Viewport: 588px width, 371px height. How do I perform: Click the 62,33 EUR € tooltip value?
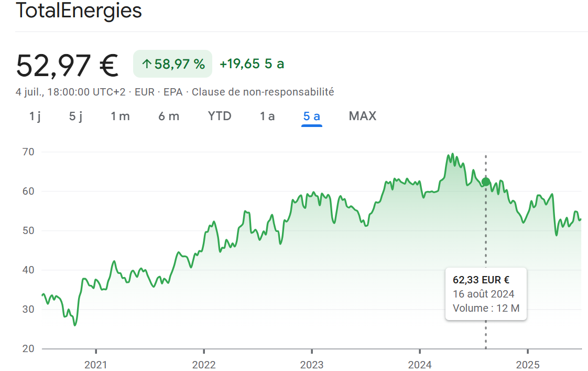481,280
